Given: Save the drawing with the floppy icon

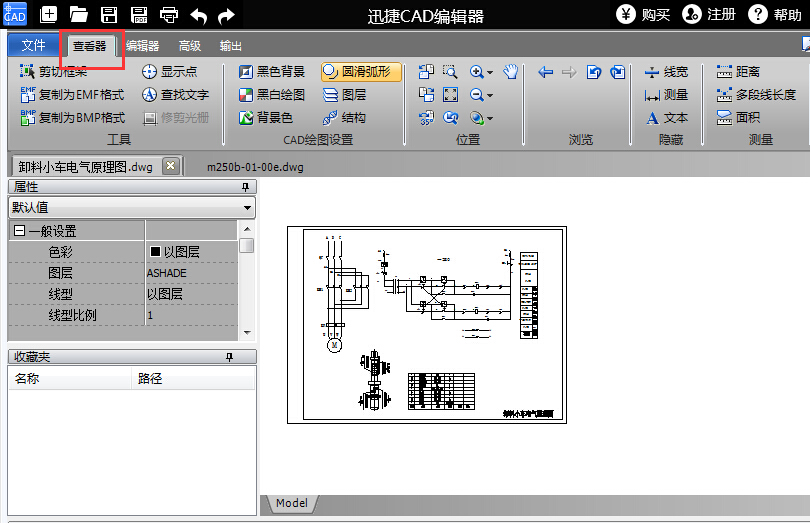Looking at the screenshot, I should pos(109,15).
